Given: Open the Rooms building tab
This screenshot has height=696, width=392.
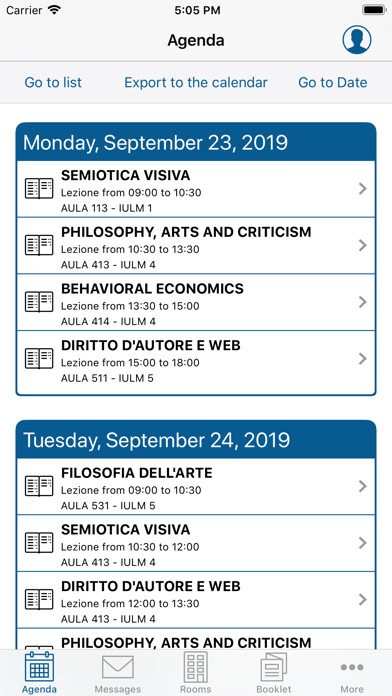Looking at the screenshot, I should (196, 667).
